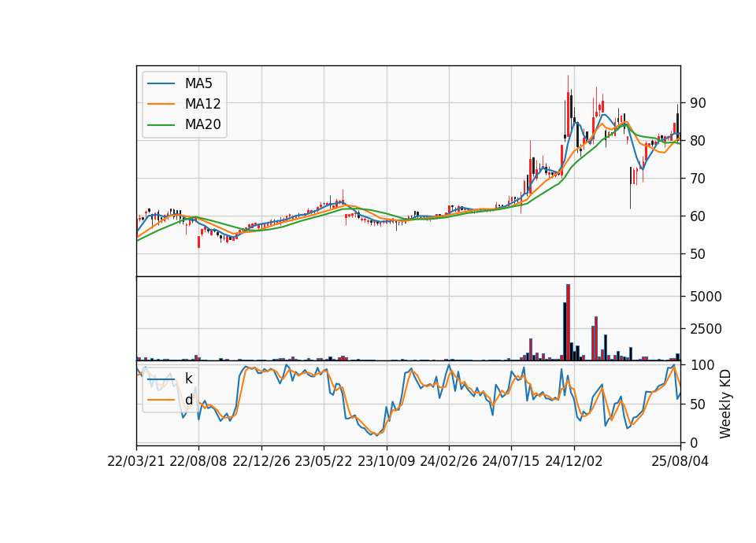This screenshot has height=543, width=756.
Task: Click the 0 tick on the KD axis
Action: coord(694,442)
